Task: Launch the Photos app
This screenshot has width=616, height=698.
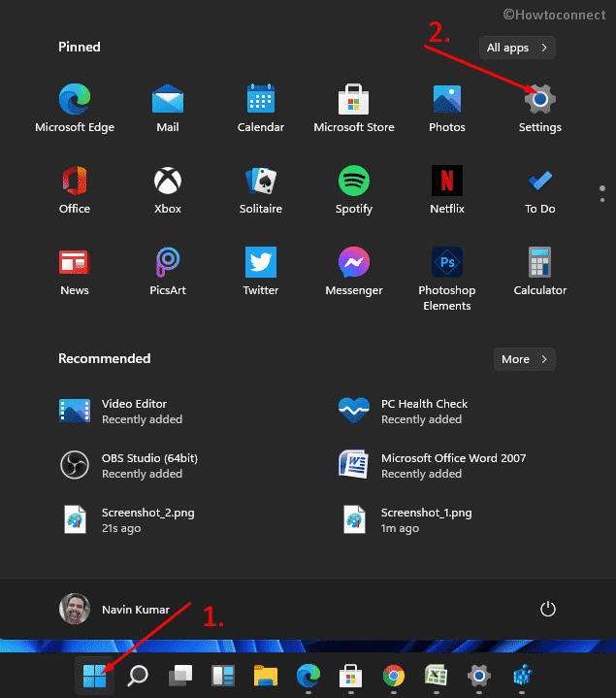Action: click(x=447, y=108)
